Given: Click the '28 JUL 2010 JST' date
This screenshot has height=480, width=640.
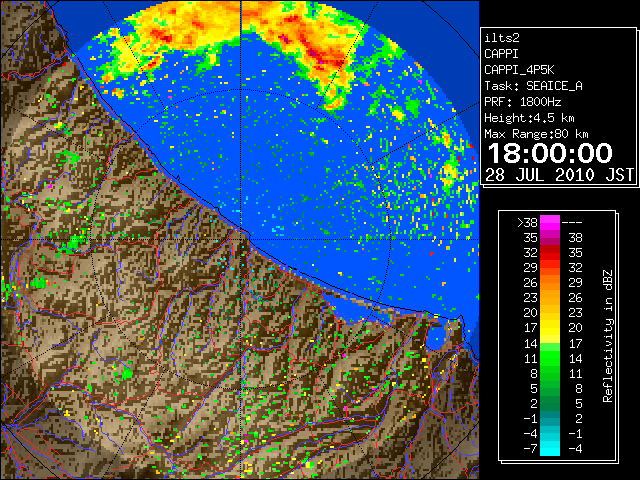Looking at the screenshot, I should click(559, 175).
